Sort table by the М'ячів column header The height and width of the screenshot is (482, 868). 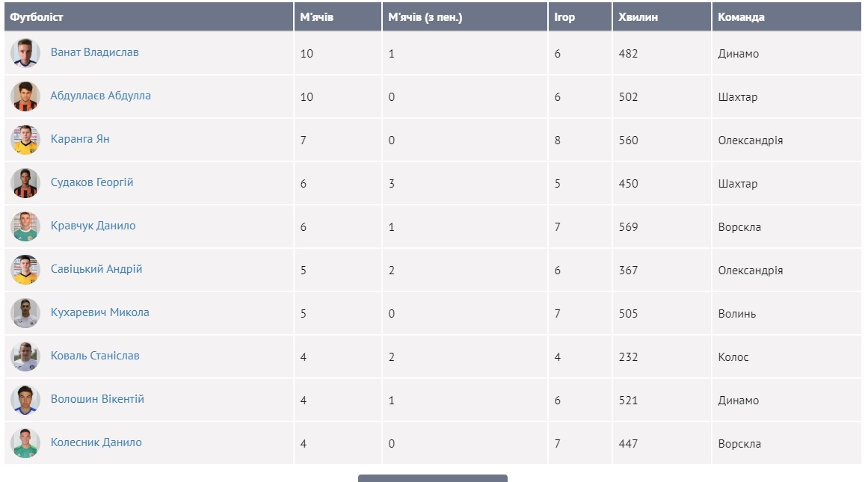tap(316, 16)
